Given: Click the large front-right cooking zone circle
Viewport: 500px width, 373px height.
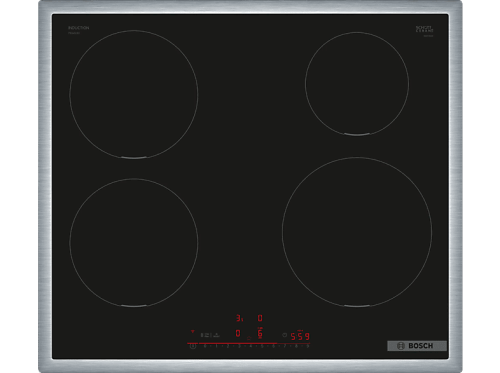Looking at the screenshot, I should click(357, 232).
